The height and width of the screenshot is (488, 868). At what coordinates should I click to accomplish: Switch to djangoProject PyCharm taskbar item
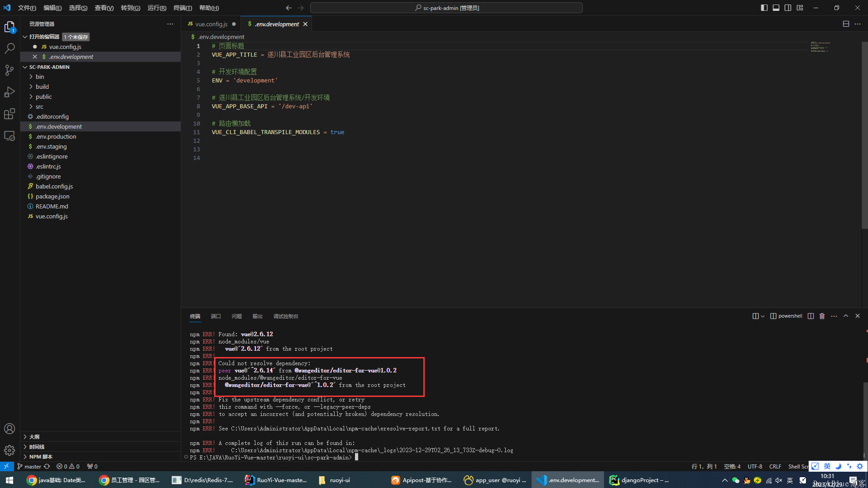[639, 480]
